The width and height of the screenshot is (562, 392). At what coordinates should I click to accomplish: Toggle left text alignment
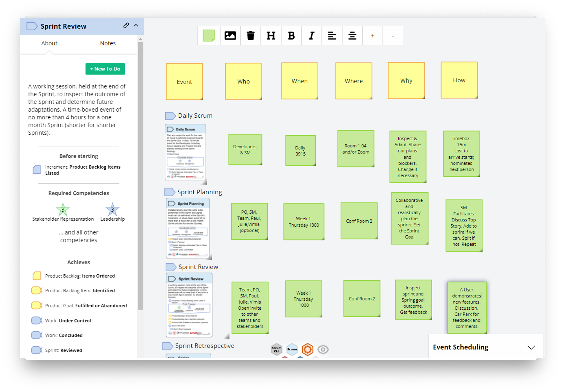(332, 35)
